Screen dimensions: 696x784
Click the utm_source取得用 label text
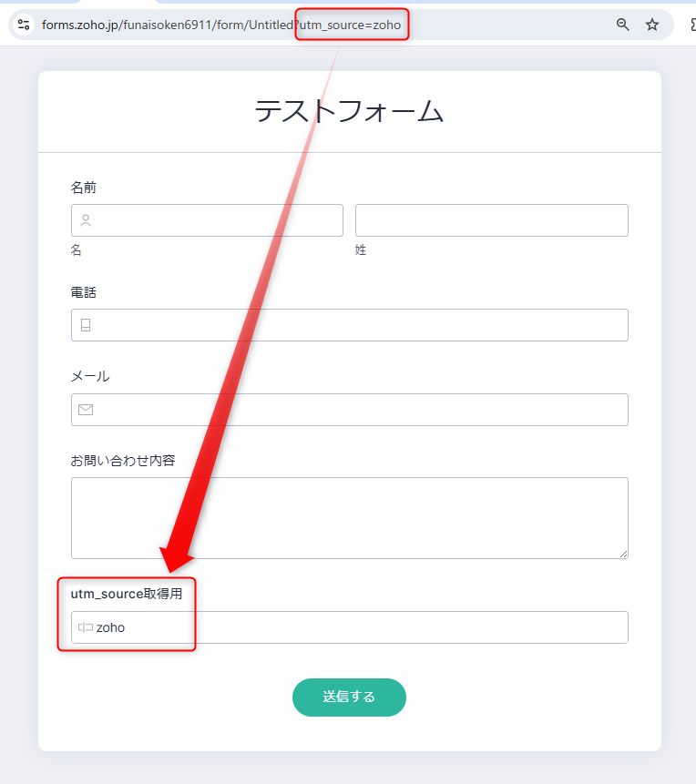click(127, 594)
